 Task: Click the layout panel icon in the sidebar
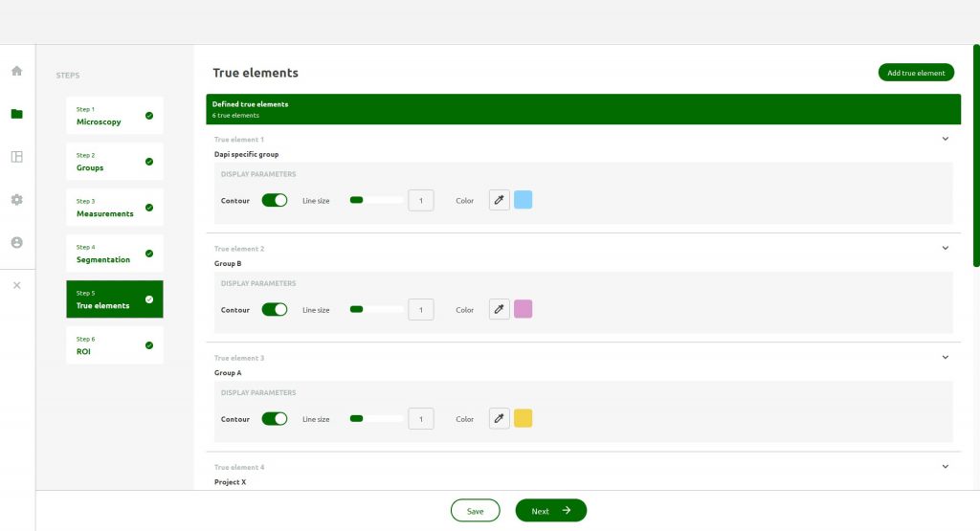click(16, 157)
